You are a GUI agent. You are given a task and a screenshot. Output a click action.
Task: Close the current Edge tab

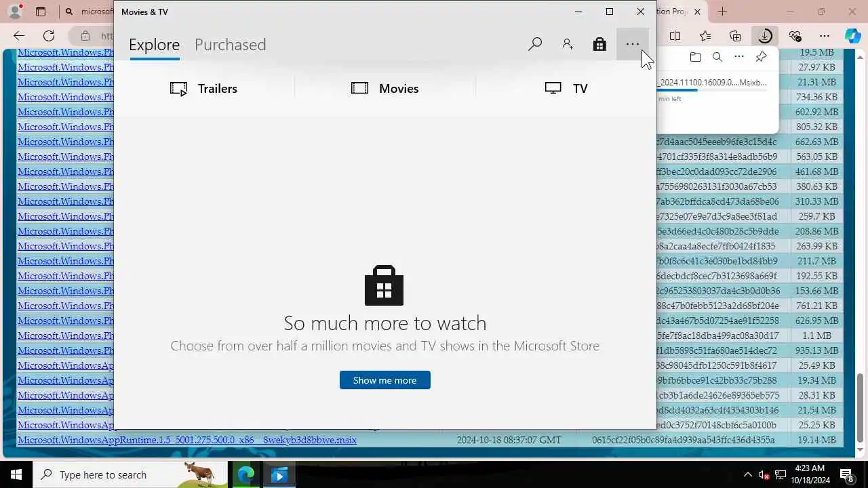point(697,12)
